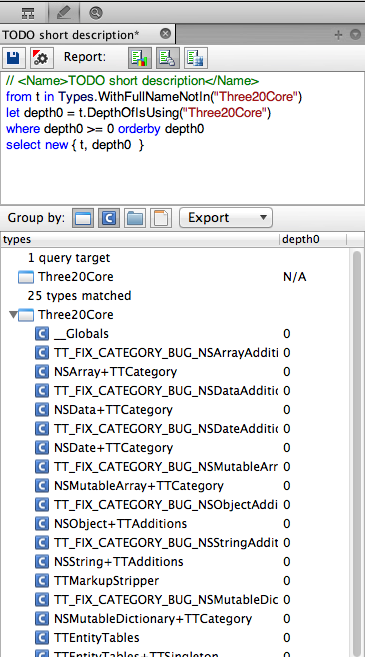Viewport: 365px width, 657px height.
Task: Open query settings gear icon
Action: click(x=41, y=57)
